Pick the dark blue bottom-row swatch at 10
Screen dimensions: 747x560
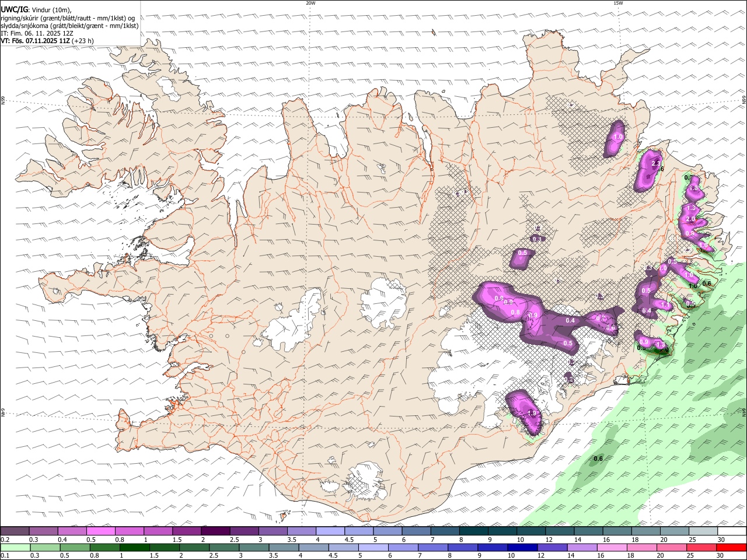click(522, 548)
